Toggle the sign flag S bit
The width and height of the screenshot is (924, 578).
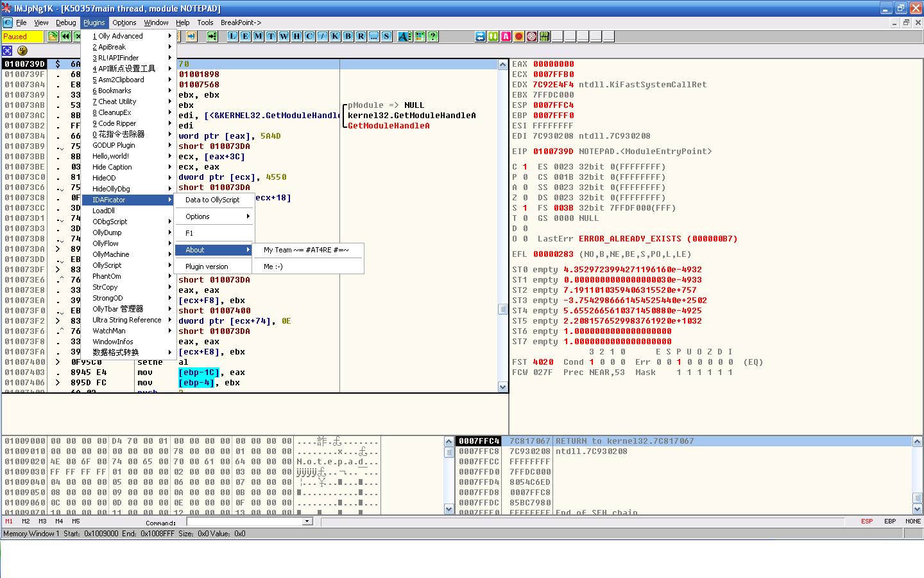(x=525, y=208)
